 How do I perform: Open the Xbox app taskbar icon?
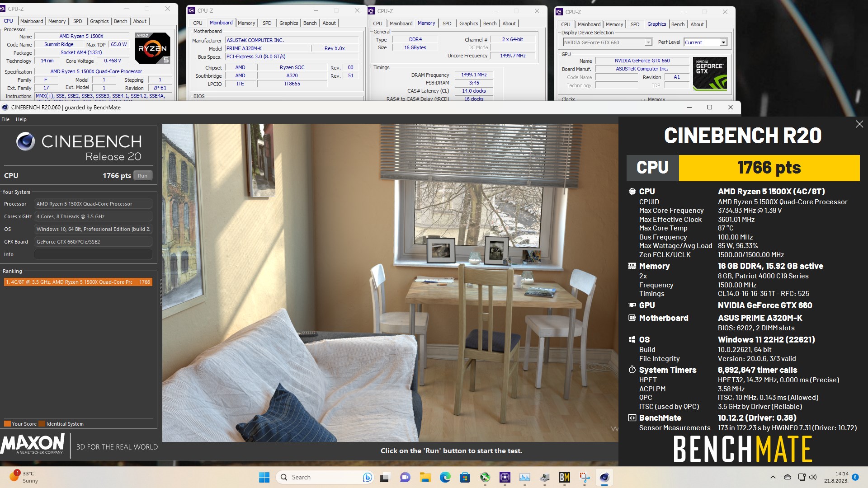pyautogui.click(x=485, y=477)
